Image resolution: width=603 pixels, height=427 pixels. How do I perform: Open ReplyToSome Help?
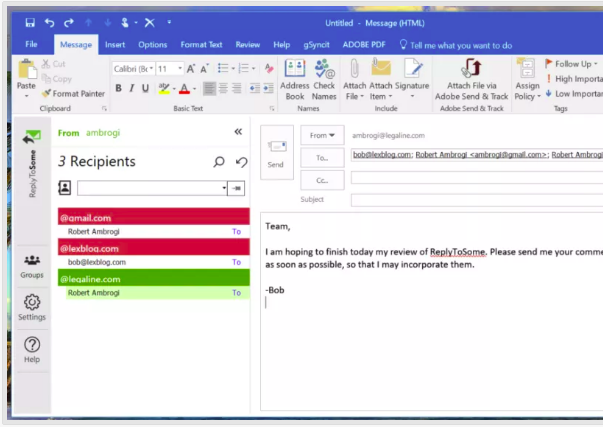[x=32, y=350]
